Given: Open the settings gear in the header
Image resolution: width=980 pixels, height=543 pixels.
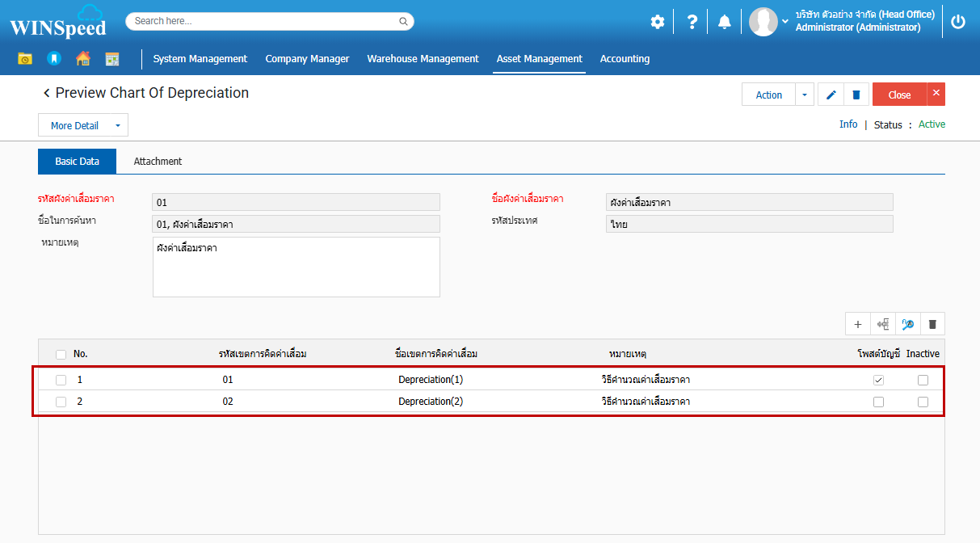Looking at the screenshot, I should pos(658,22).
